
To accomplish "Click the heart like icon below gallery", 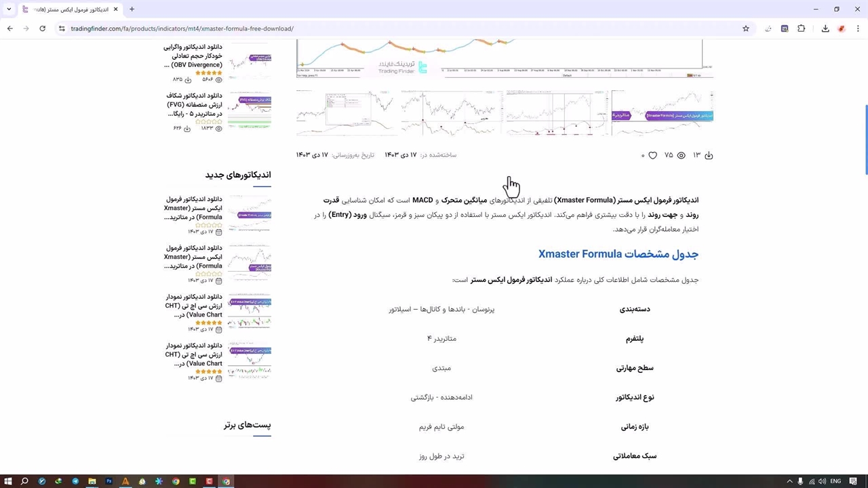I will pyautogui.click(x=652, y=155).
